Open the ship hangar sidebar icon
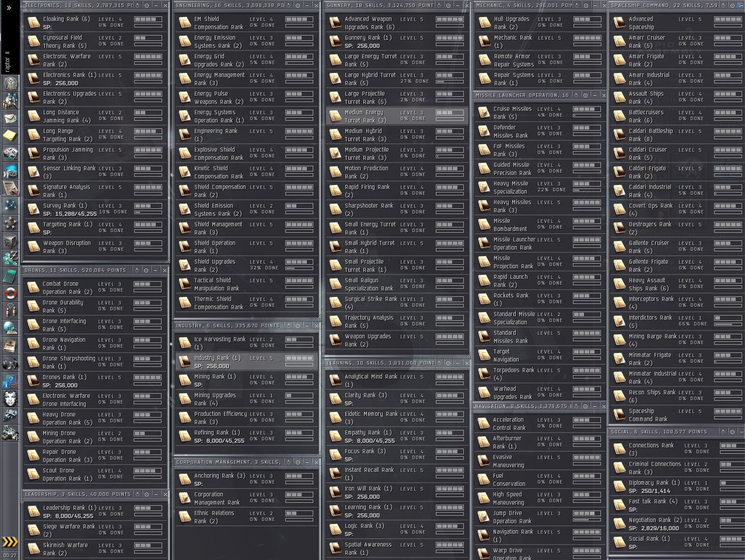 [10, 416]
